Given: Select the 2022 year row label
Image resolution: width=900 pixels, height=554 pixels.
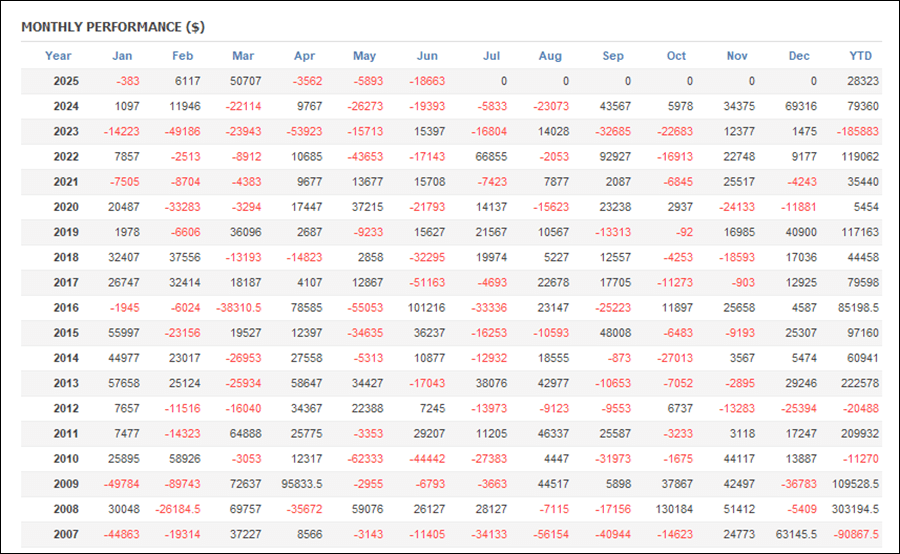Looking at the screenshot, I should pyautogui.click(x=66, y=157).
